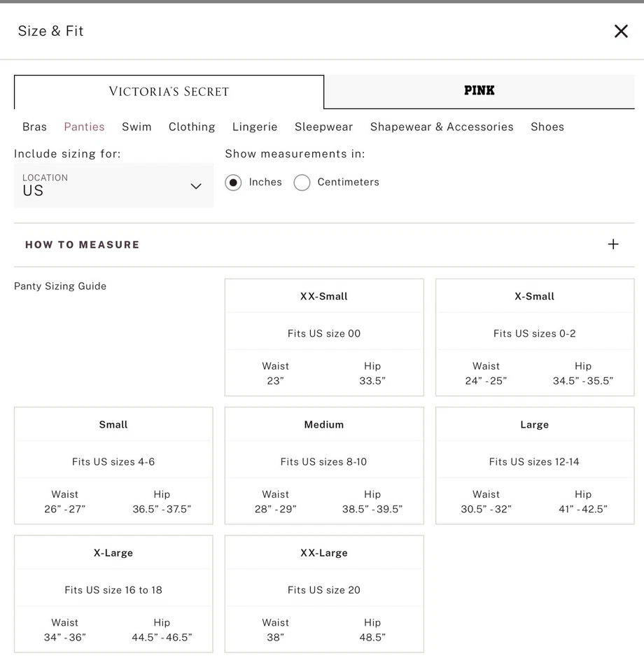Image resolution: width=644 pixels, height=672 pixels.
Task: Open the Shapewear & Accessories category
Action: [x=442, y=127]
